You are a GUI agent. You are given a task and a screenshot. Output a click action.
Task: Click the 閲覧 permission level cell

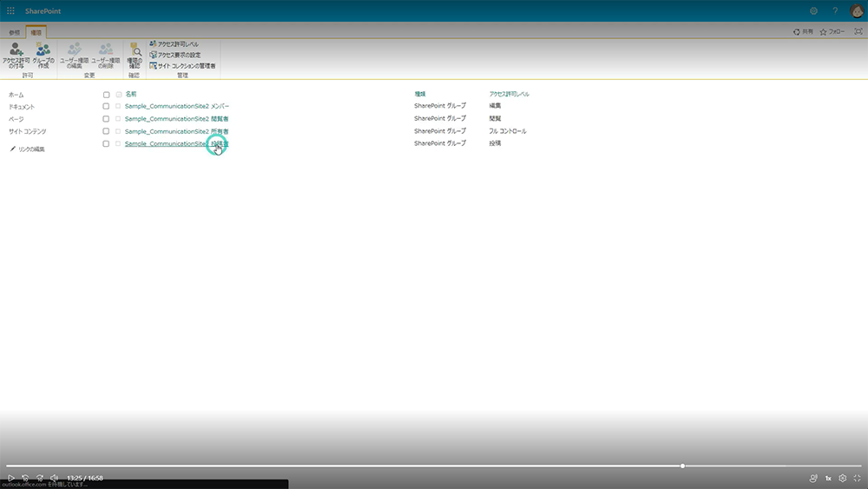point(495,118)
